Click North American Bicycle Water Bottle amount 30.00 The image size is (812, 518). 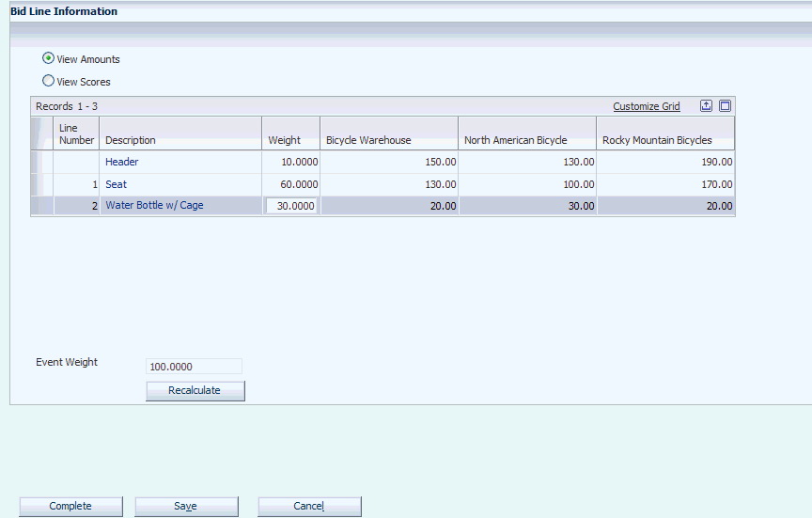(x=582, y=206)
